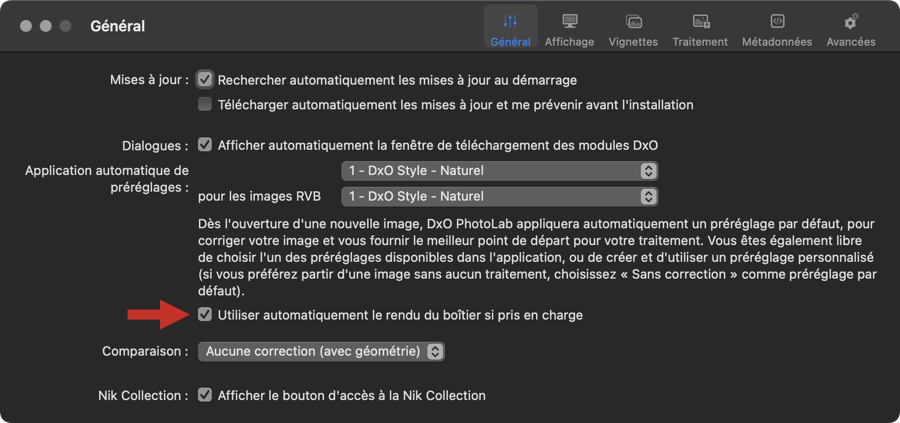The width and height of the screenshot is (900, 423).
Task: Close the preferences window with red button
Action: [x=26, y=26]
